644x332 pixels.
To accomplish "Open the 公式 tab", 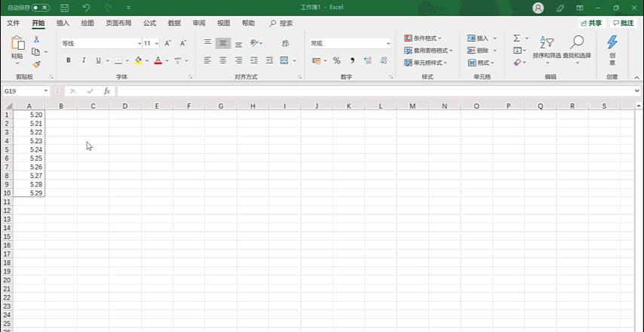I will coord(149,23).
